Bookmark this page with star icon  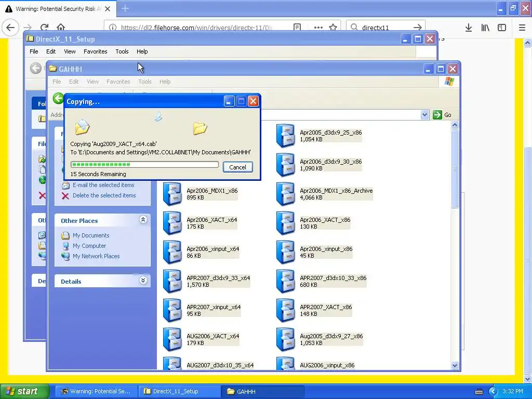point(333,27)
